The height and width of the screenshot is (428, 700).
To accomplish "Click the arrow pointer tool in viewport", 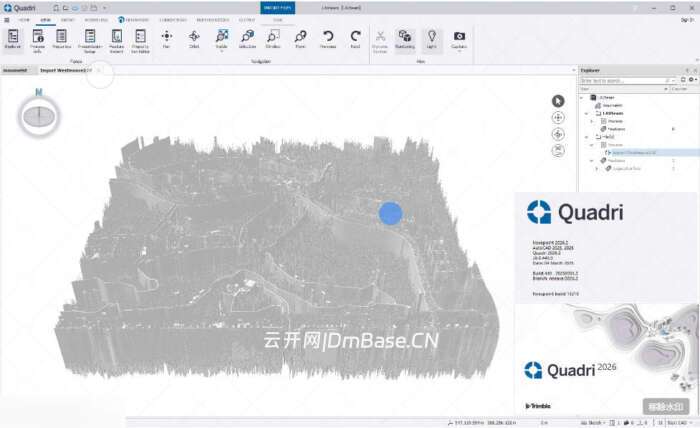I will pos(558,101).
